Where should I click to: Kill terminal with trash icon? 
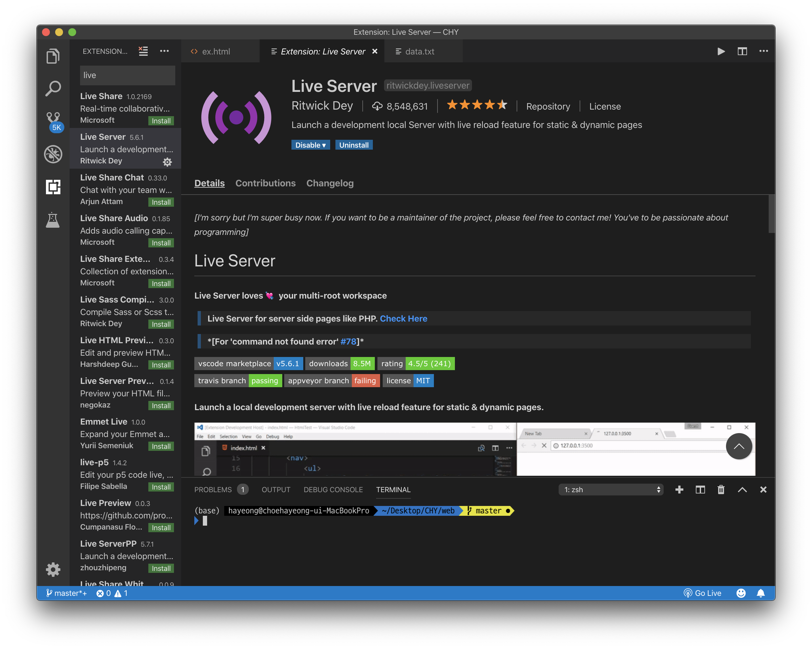pyautogui.click(x=721, y=490)
